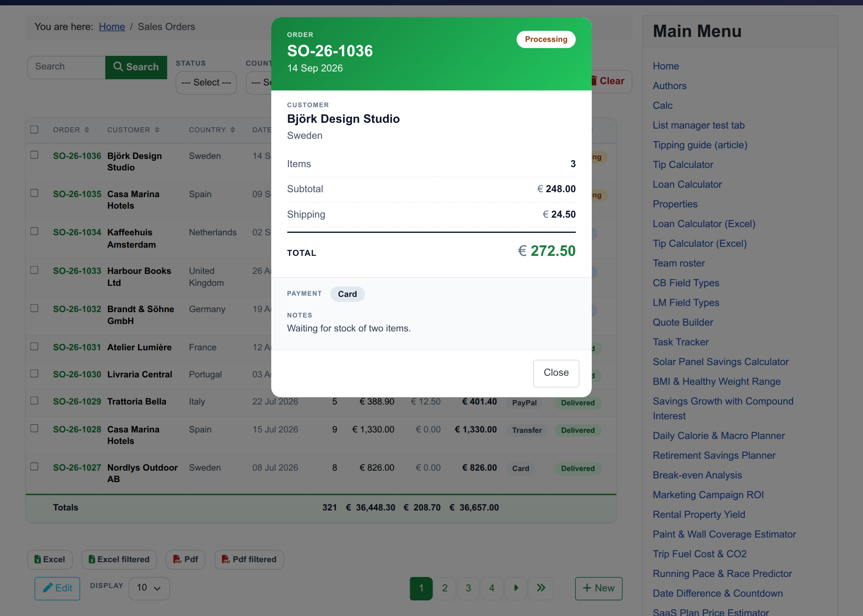The width and height of the screenshot is (863, 616).
Task: Open order SO-26-1032 link
Action: coord(77,309)
